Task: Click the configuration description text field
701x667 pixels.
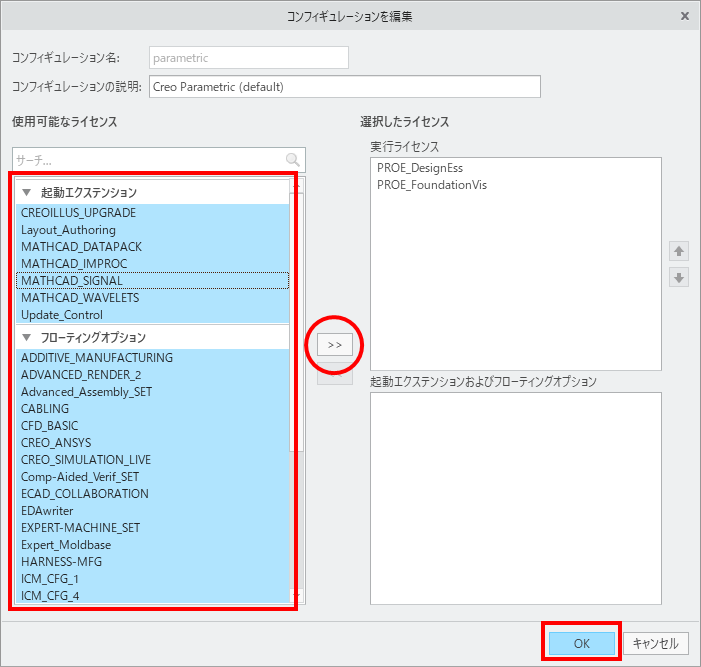Action: click(x=344, y=87)
